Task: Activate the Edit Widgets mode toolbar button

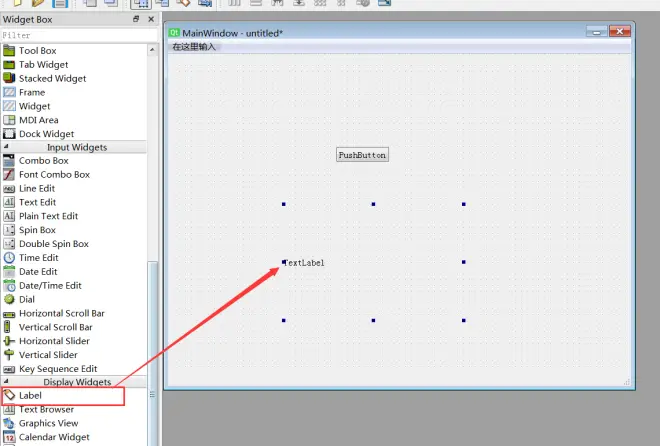Action: [x=141, y=4]
